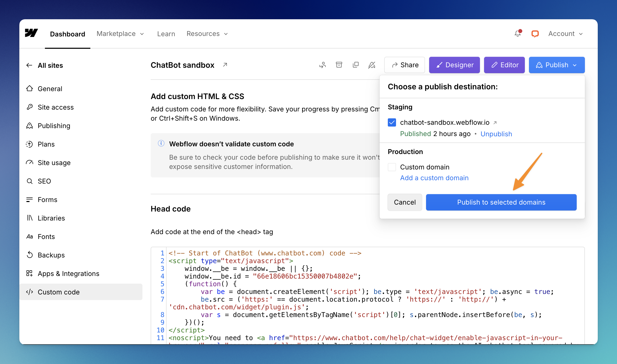Click the info icon in validation notice
617x364 pixels.
click(x=161, y=143)
